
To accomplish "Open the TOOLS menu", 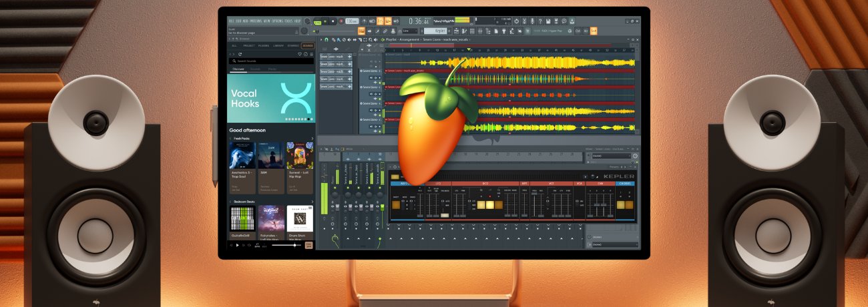I will [x=289, y=21].
